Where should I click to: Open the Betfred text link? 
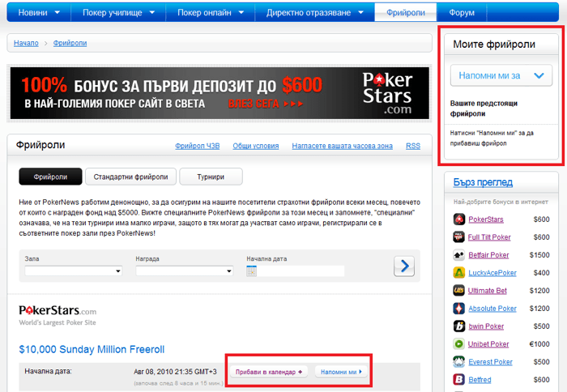[480, 380]
